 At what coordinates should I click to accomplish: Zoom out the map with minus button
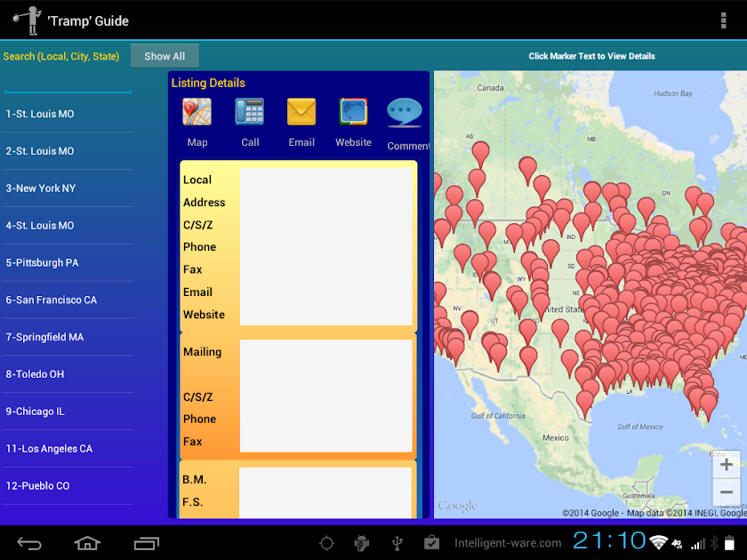tap(726, 492)
